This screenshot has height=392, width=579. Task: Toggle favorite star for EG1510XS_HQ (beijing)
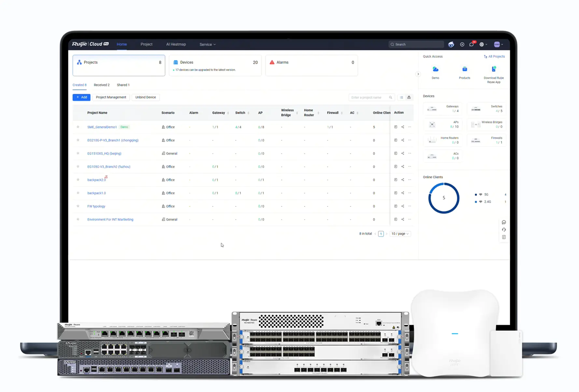(78, 153)
